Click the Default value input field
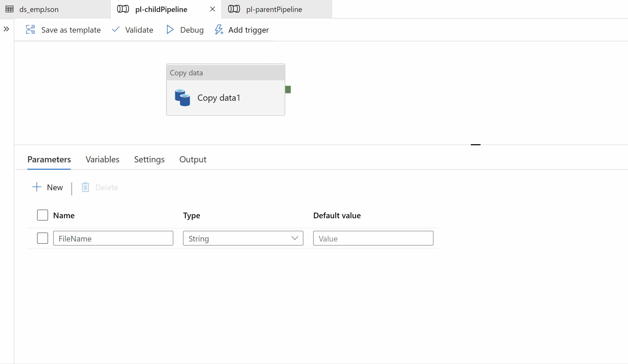This screenshot has width=628, height=364. [373, 238]
